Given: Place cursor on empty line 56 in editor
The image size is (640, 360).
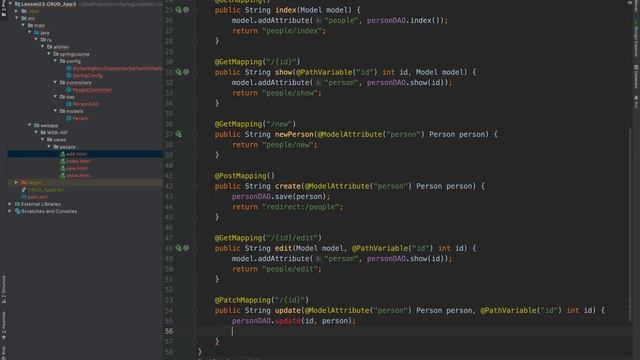Looking at the screenshot, I should pyautogui.click(x=412, y=331).
